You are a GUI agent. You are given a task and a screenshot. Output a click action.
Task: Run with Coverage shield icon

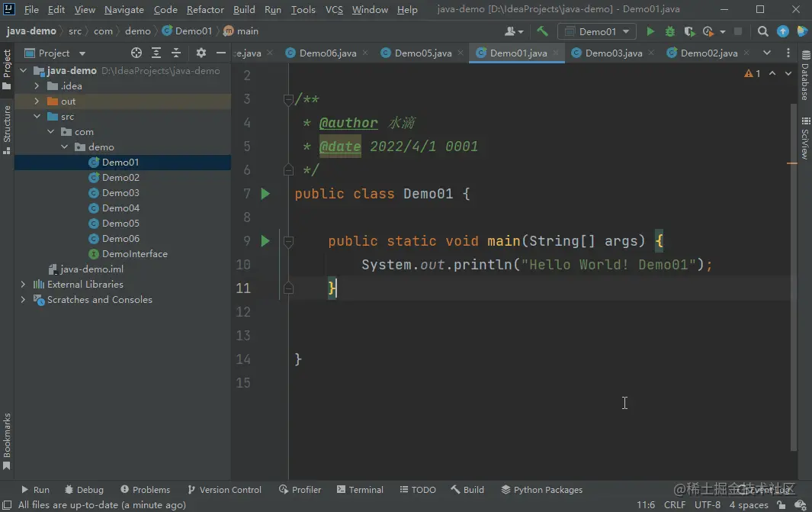[x=689, y=31]
